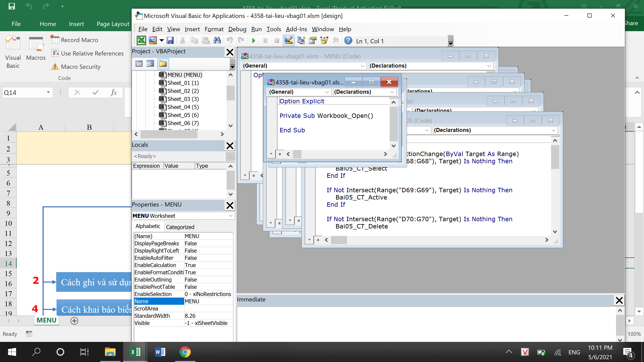
Task: Click the View Microsoft Excel toolbar icon
Action: click(x=141, y=40)
